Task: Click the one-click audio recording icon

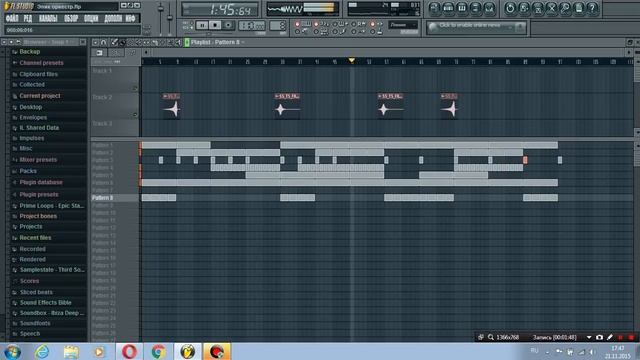Action: point(551,8)
